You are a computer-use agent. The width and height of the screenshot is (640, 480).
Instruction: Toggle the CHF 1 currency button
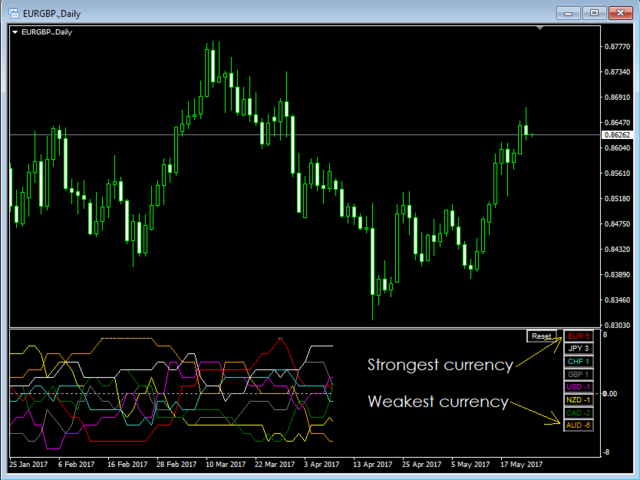tap(578, 361)
